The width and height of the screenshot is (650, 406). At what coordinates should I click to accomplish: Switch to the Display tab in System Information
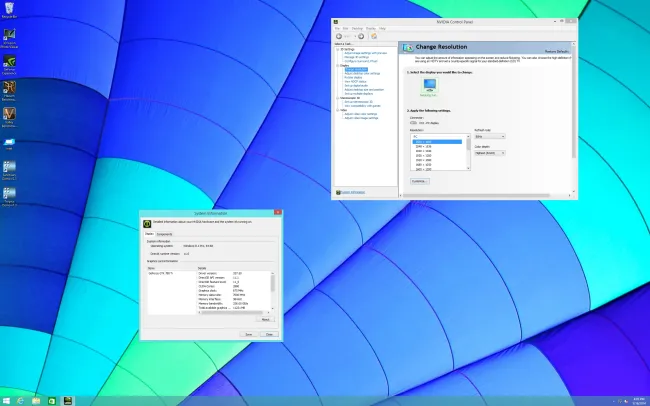(x=149, y=234)
